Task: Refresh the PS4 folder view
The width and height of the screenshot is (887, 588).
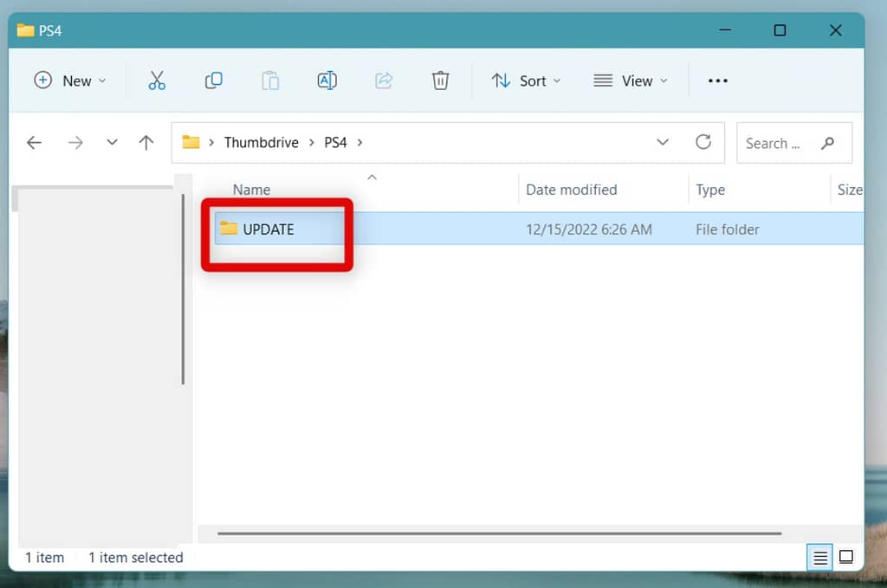Action: pyautogui.click(x=703, y=142)
